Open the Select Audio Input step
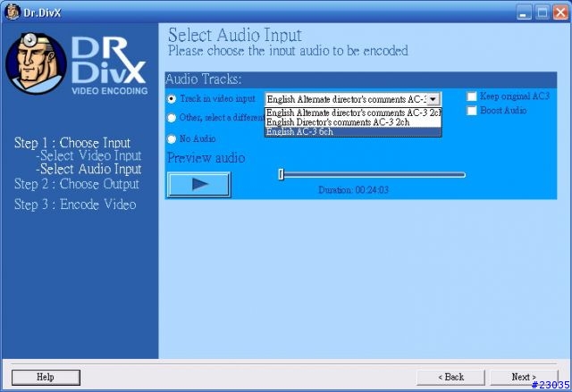572x392 pixels. (88, 169)
